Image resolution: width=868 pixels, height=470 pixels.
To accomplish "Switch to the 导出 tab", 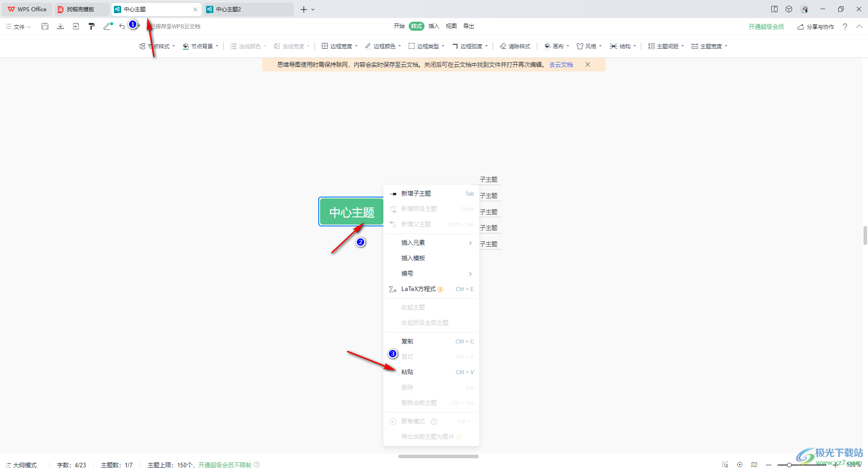I will (468, 26).
